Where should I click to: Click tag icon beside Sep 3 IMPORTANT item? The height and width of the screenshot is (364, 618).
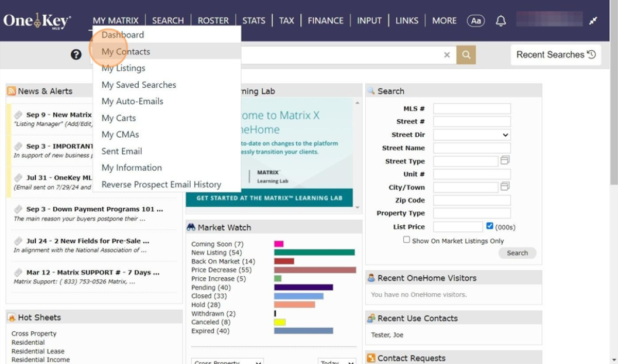pyautogui.click(x=18, y=146)
